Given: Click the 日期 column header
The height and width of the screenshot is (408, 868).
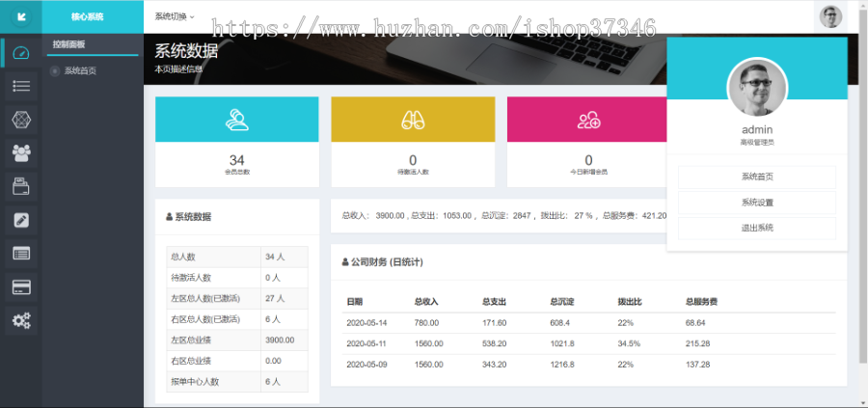Looking at the screenshot, I should pyautogui.click(x=355, y=302).
